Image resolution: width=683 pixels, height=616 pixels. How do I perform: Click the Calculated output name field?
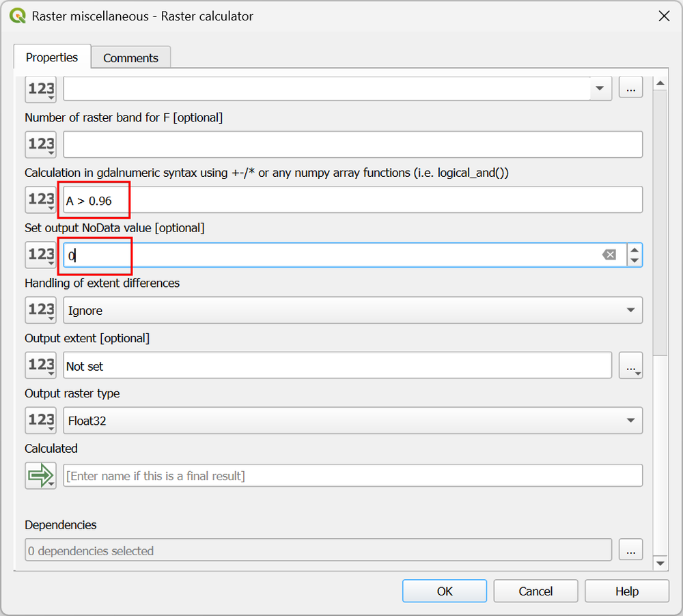tap(353, 476)
